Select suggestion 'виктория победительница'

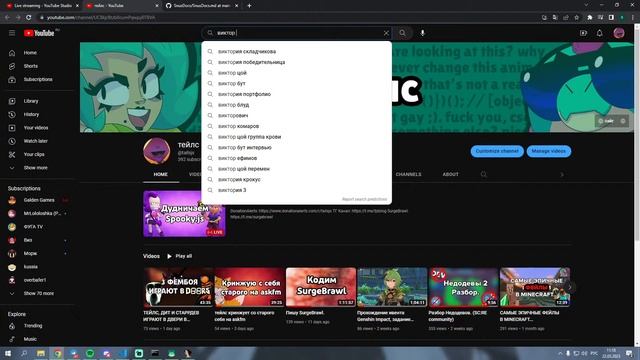click(296, 62)
